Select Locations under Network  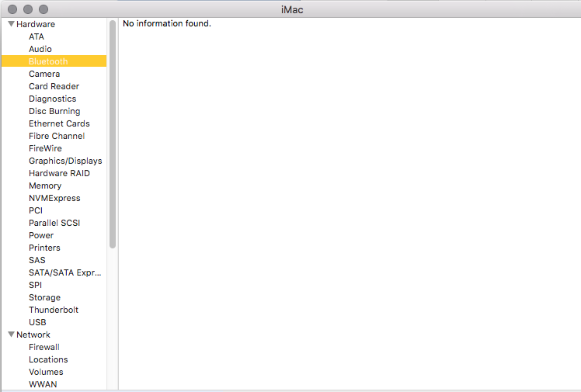pyautogui.click(x=48, y=359)
